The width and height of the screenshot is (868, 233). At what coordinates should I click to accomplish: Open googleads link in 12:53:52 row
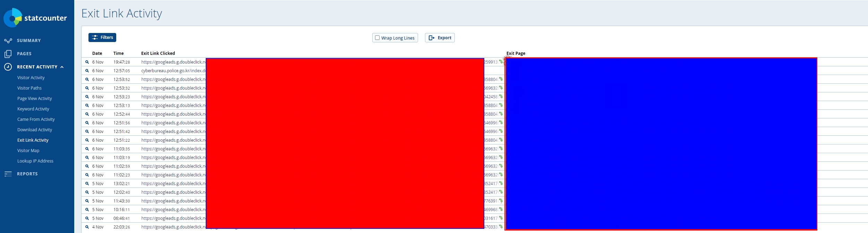tap(173, 80)
